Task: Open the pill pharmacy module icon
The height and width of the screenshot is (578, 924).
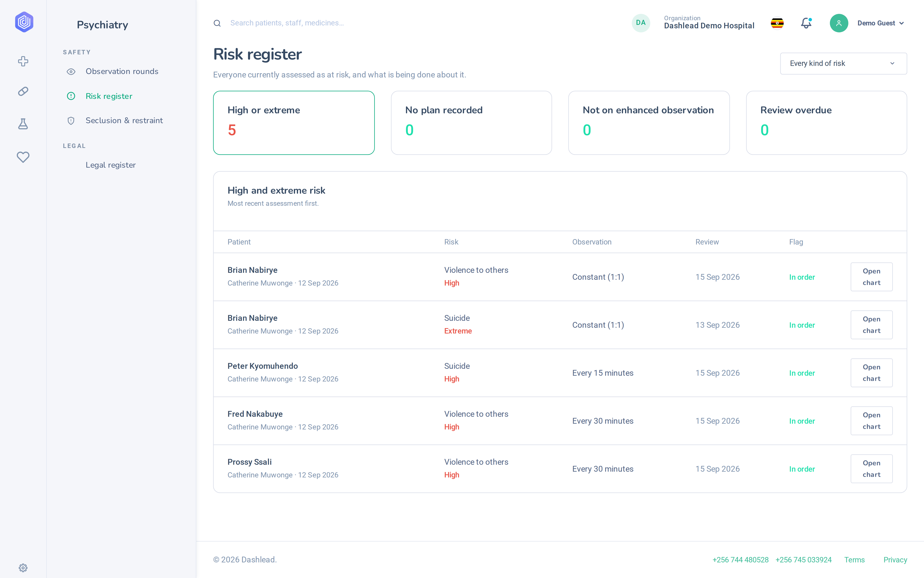Action: click(x=23, y=91)
